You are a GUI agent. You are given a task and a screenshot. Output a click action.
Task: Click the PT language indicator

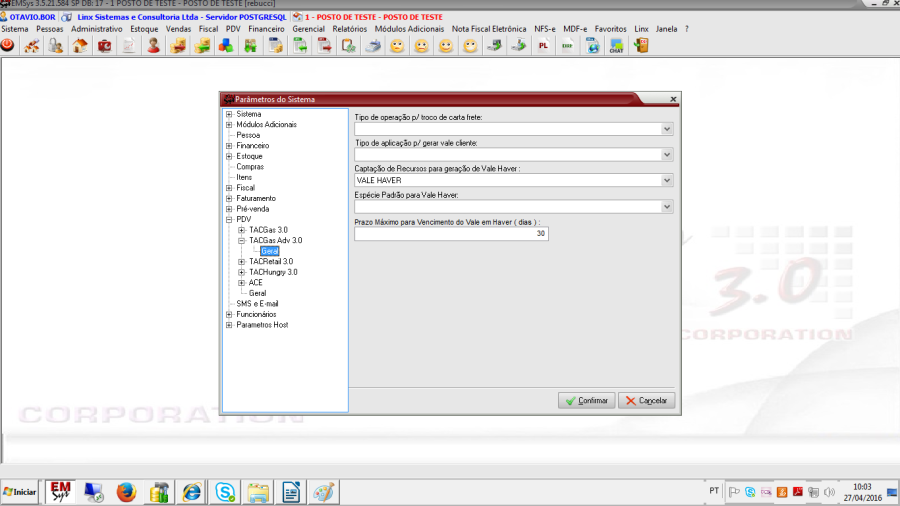714,491
